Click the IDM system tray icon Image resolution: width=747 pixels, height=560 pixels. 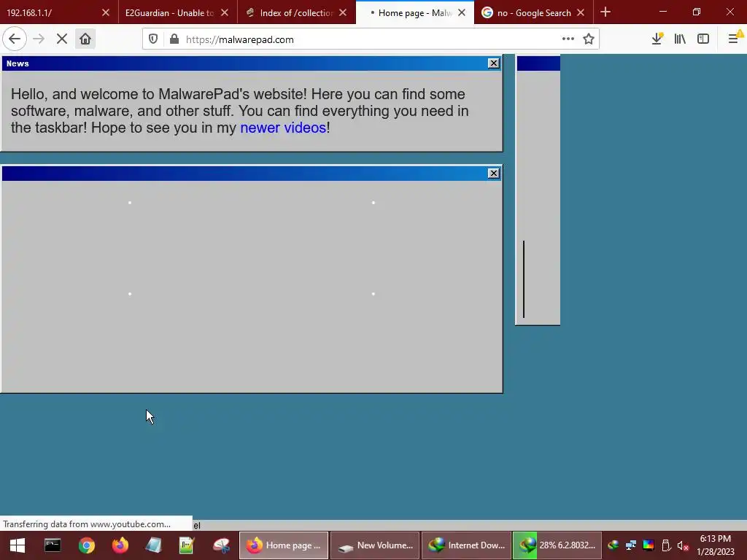click(613, 545)
